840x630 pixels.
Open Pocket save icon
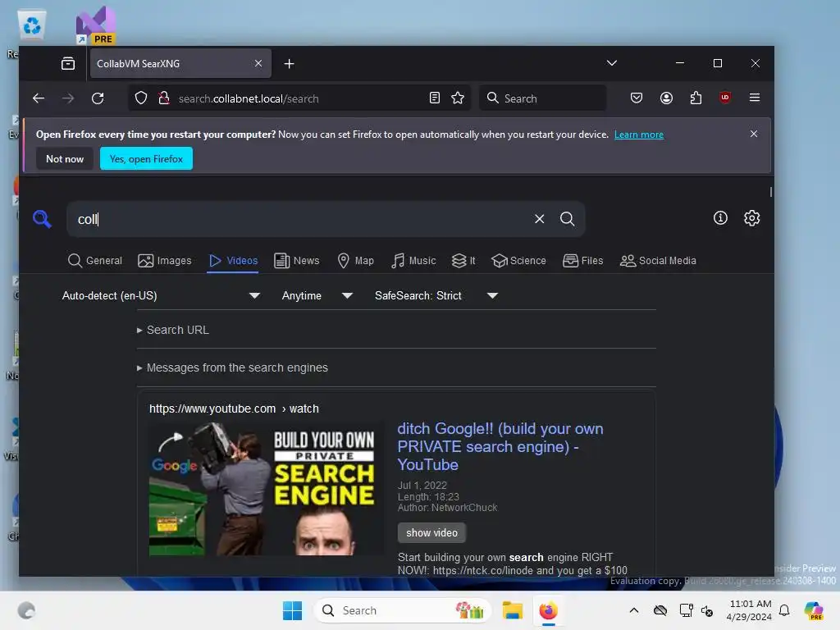637,98
